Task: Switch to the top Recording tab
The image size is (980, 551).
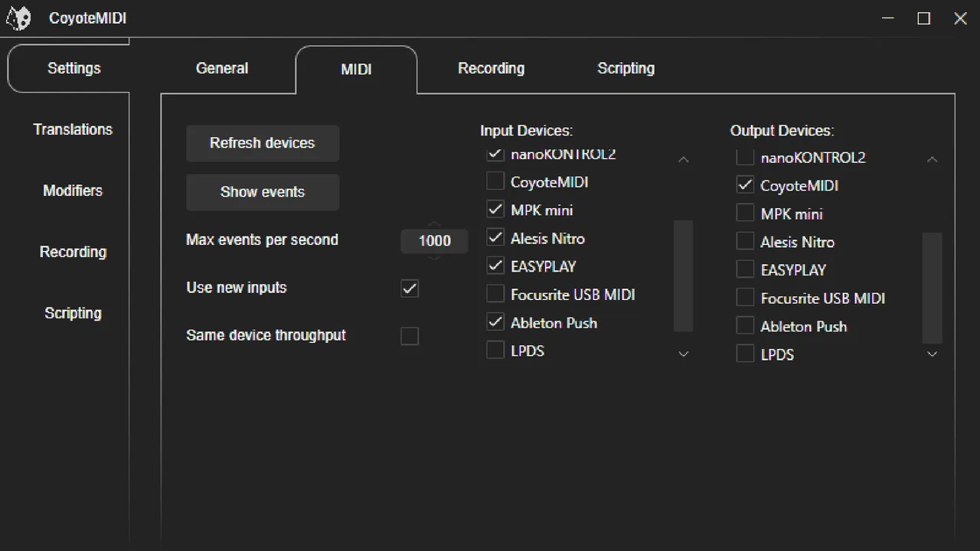Action: [x=491, y=68]
